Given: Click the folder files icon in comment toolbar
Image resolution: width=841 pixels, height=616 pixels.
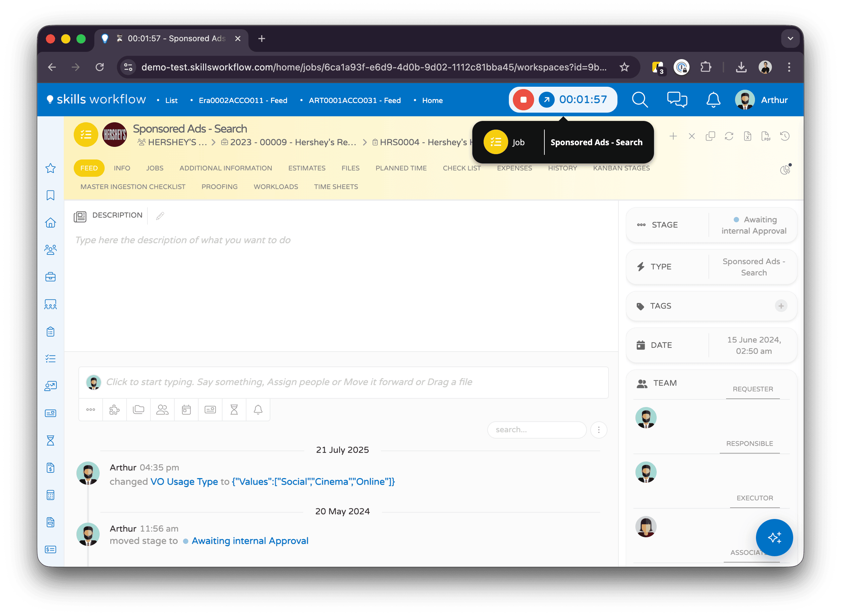Looking at the screenshot, I should click(x=138, y=410).
